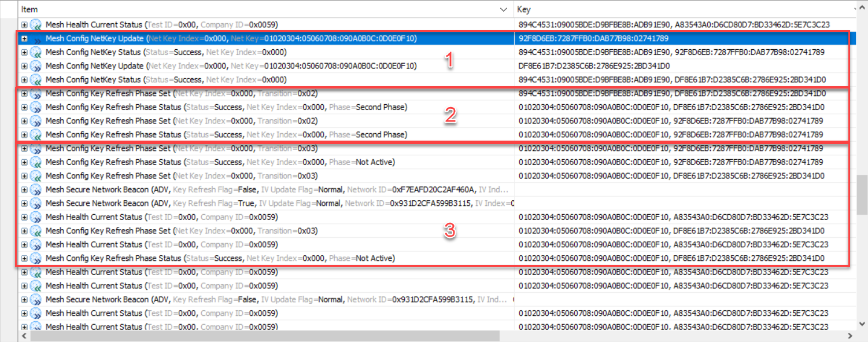Expand the highlighted Mesh Config NetKey Update row
The image size is (868, 342).
tap(24, 39)
